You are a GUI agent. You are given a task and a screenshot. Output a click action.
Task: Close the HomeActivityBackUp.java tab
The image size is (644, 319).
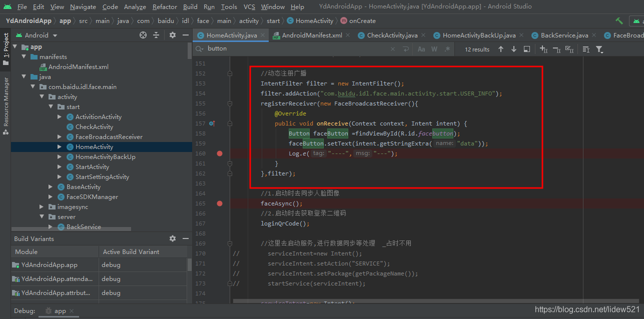[522, 35]
